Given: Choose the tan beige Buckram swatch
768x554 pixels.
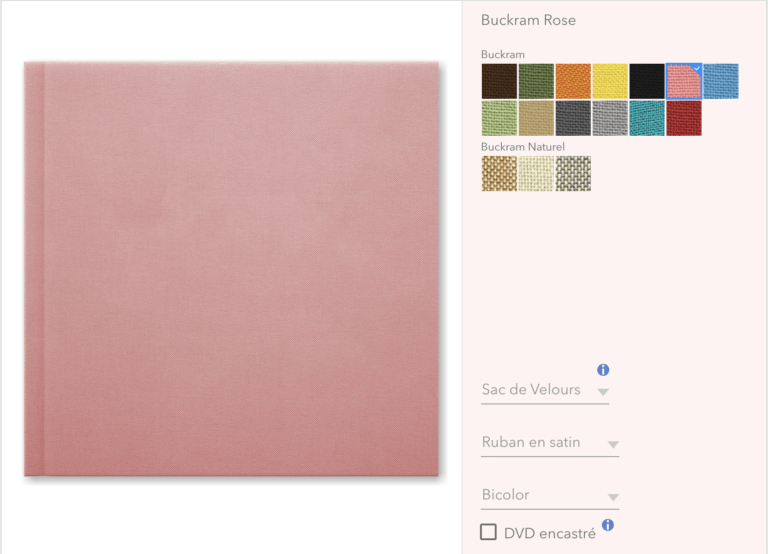Looking at the screenshot, I should pyautogui.click(x=536, y=118).
